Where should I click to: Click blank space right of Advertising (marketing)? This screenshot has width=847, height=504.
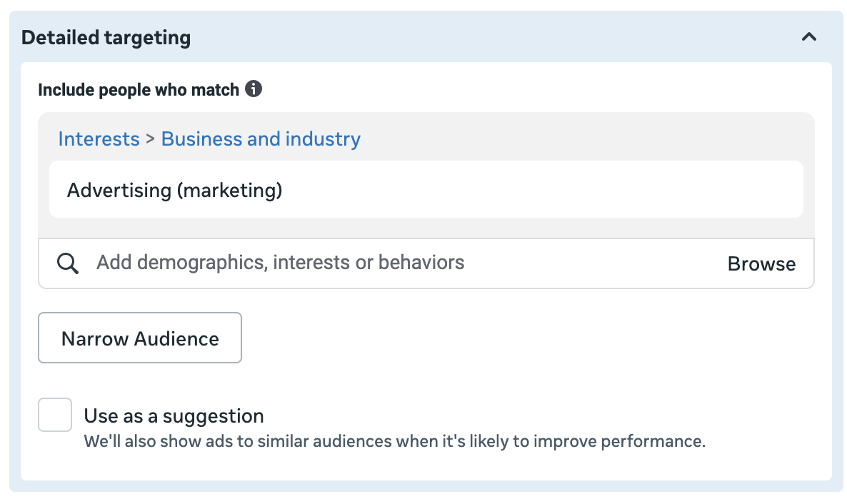[543, 190]
